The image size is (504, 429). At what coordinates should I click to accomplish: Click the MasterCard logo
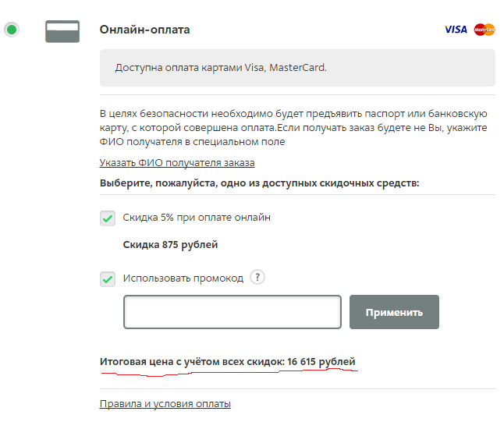point(484,30)
